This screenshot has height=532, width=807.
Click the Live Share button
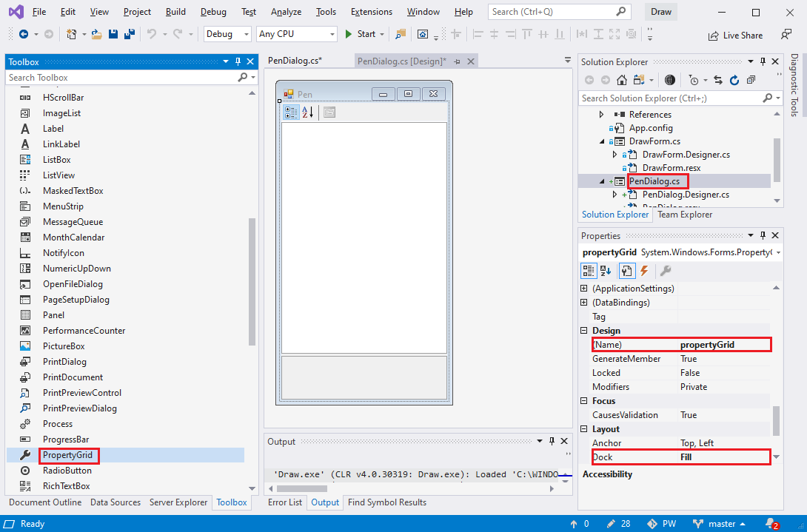[x=735, y=36]
